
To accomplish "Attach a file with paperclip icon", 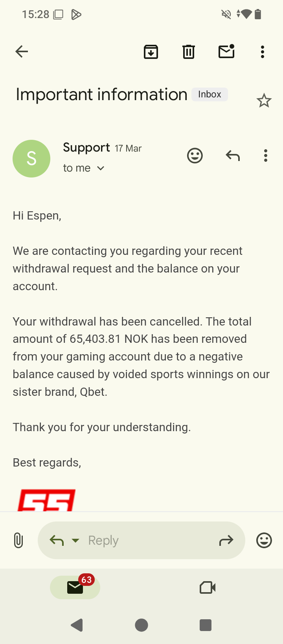I will (x=18, y=540).
